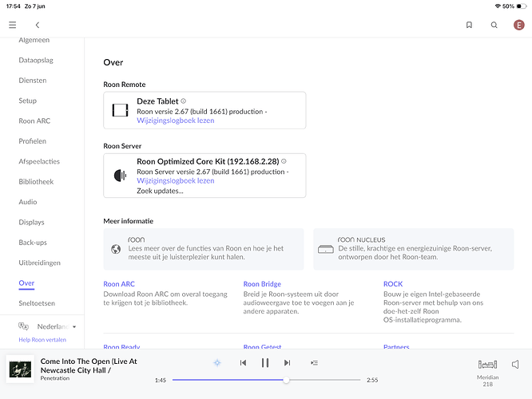Open the roon information card
The width and height of the screenshot is (532, 399).
click(204, 249)
